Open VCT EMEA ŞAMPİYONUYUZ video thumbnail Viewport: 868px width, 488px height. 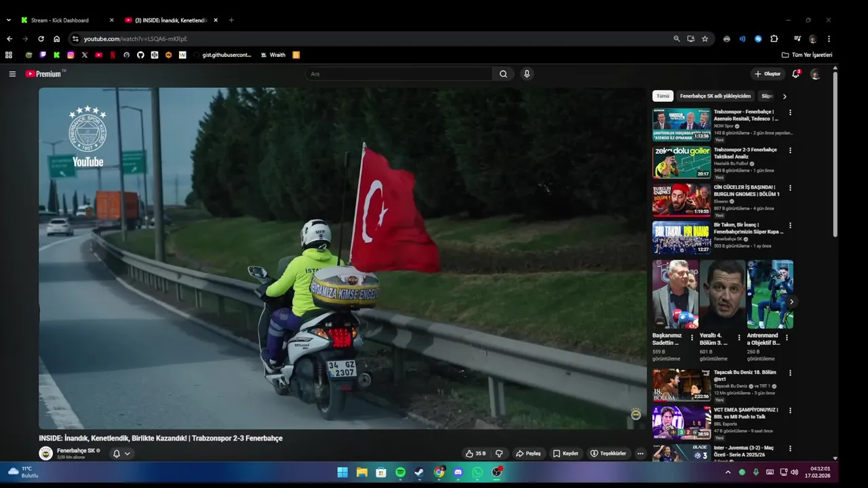point(682,422)
